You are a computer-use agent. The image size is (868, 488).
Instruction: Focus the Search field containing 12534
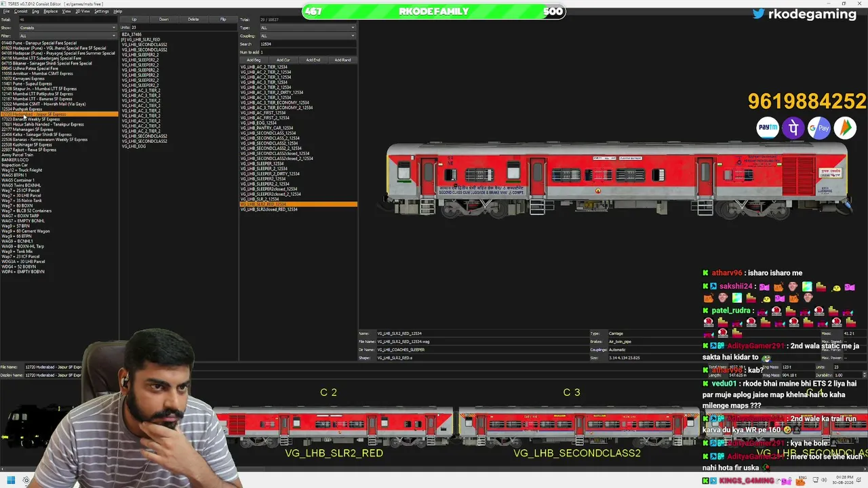pos(307,44)
